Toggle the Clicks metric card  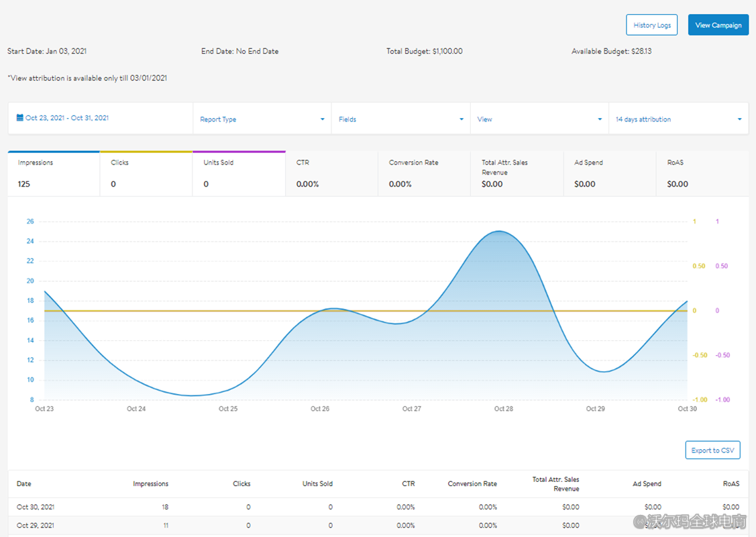coord(146,174)
